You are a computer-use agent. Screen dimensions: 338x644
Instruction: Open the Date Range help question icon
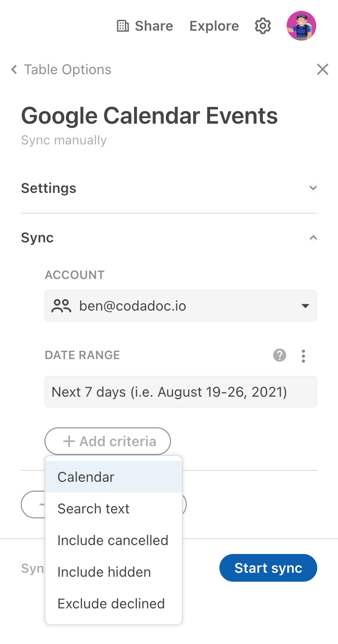pyautogui.click(x=280, y=355)
